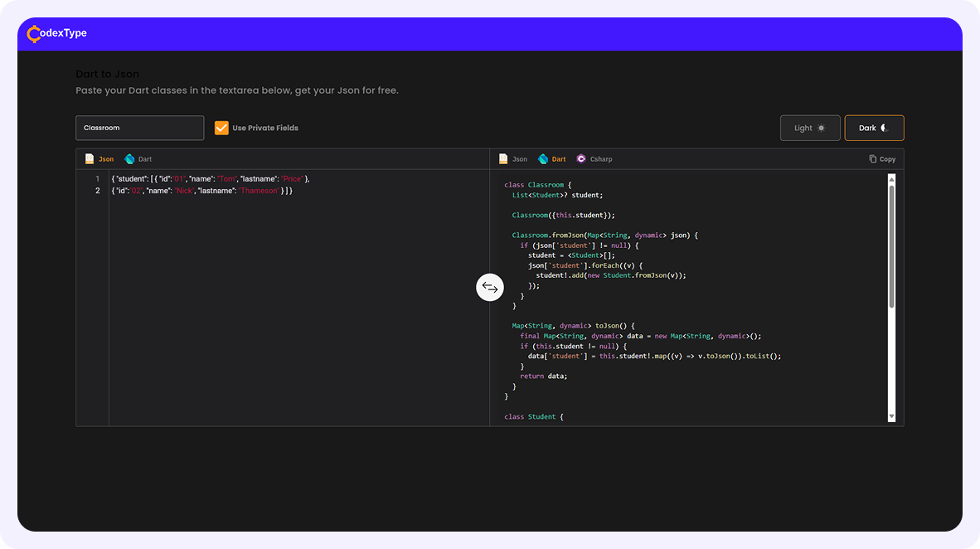Image resolution: width=980 pixels, height=549 pixels.
Task: Click the 'Classroom.fromJson' line
Action: pos(605,235)
